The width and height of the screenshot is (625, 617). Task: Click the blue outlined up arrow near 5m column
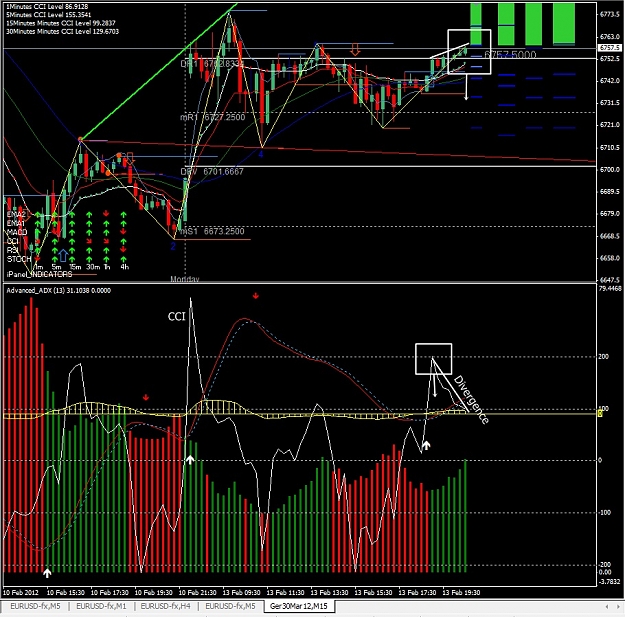63,255
